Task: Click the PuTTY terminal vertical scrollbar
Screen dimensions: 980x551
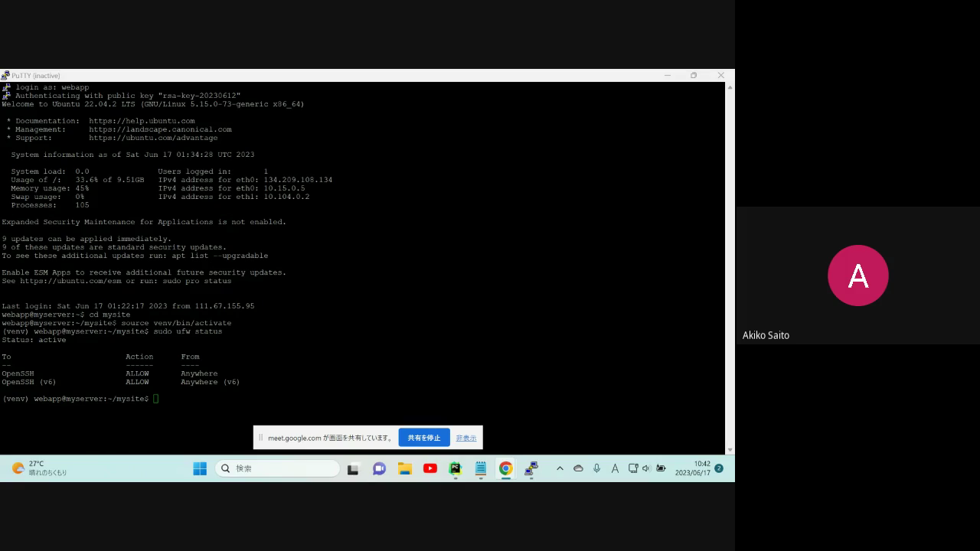Action: tap(729, 268)
